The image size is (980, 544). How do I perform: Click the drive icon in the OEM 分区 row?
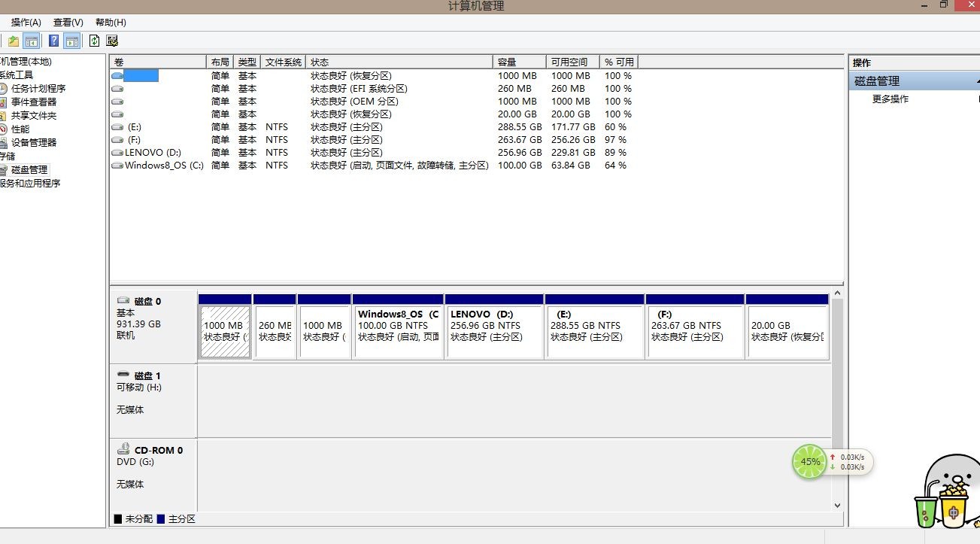click(117, 102)
